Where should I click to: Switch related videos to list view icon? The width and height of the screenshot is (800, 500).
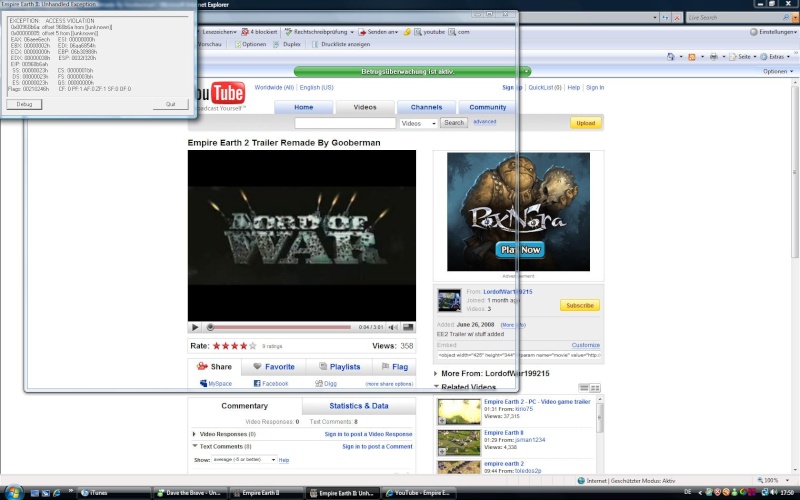click(x=584, y=388)
